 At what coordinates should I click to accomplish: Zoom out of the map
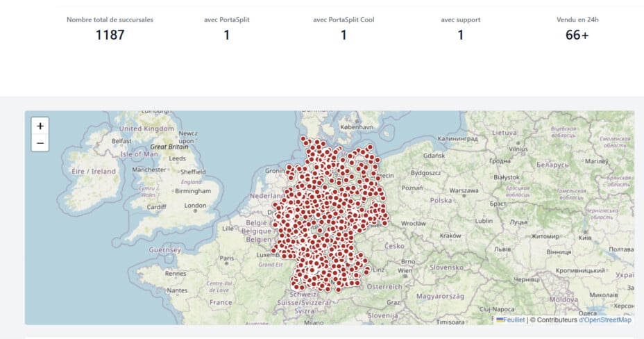[40, 143]
